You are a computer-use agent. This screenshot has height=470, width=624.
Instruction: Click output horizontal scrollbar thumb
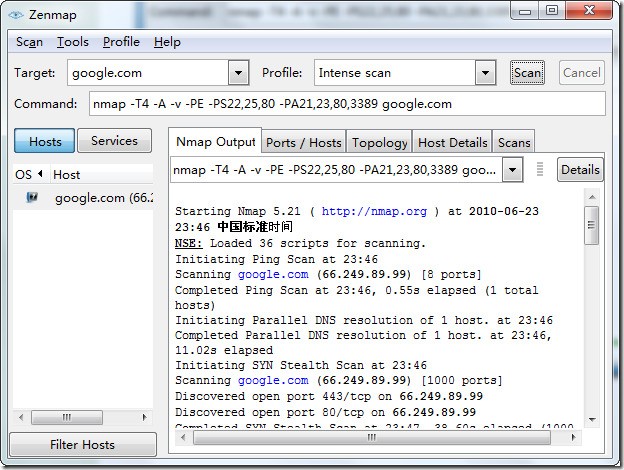coord(372,437)
